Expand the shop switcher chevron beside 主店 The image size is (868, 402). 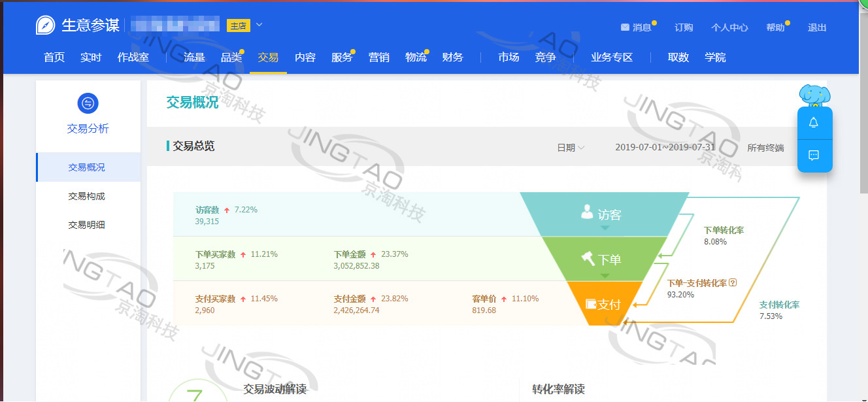pyautogui.click(x=259, y=25)
